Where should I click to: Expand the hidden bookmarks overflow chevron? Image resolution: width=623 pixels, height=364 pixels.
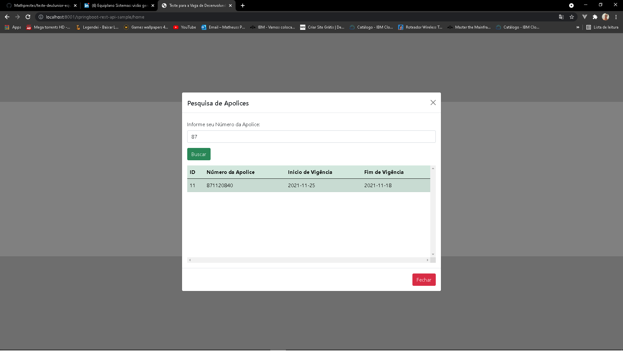click(578, 27)
